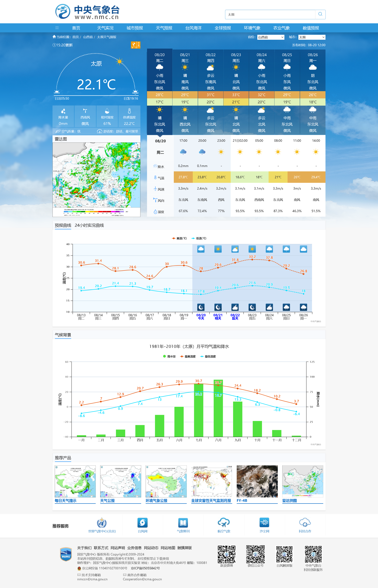Expand the 城市 city dropdown
The image size is (378, 588).
tap(312, 37)
